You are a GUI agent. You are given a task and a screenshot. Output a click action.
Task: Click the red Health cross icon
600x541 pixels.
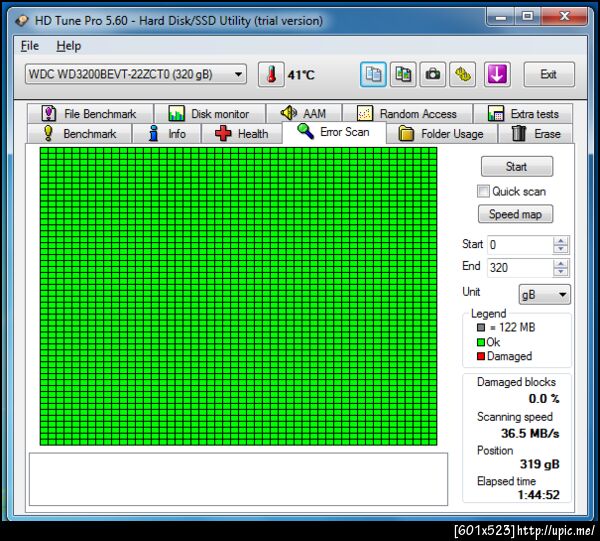click(223, 134)
